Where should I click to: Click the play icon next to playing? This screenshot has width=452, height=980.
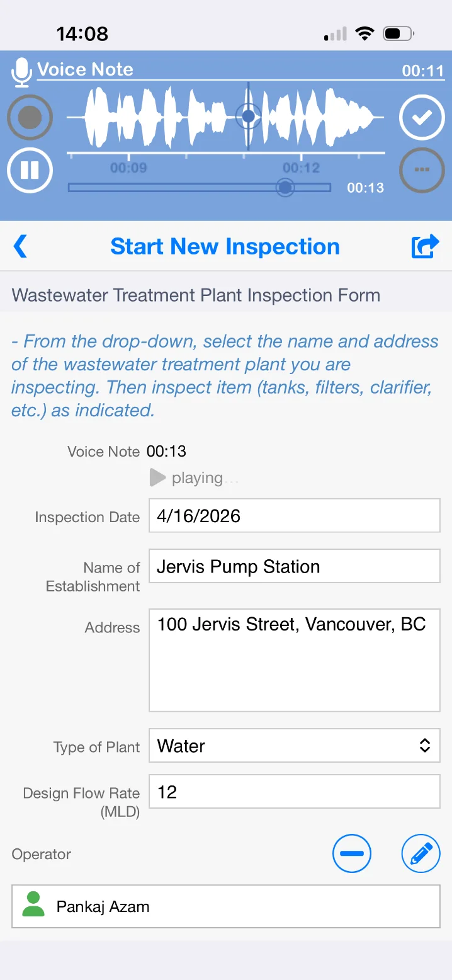click(x=156, y=477)
